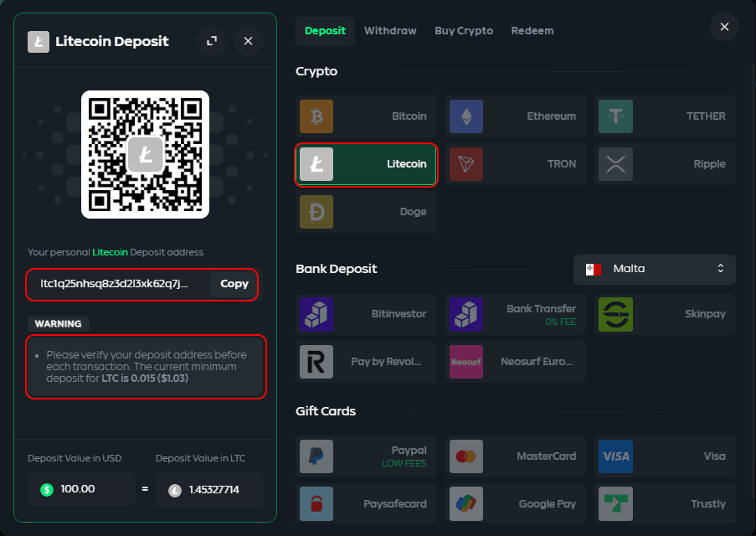Choose the Trustly green icon

615,503
